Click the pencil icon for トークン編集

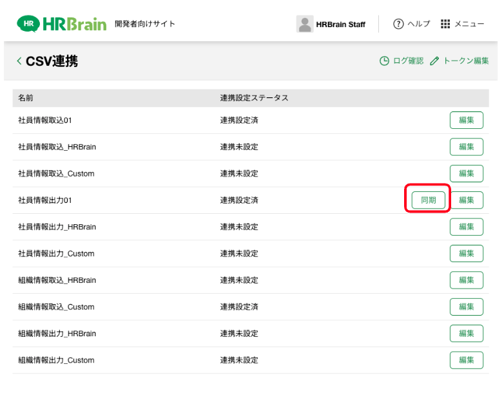click(434, 61)
